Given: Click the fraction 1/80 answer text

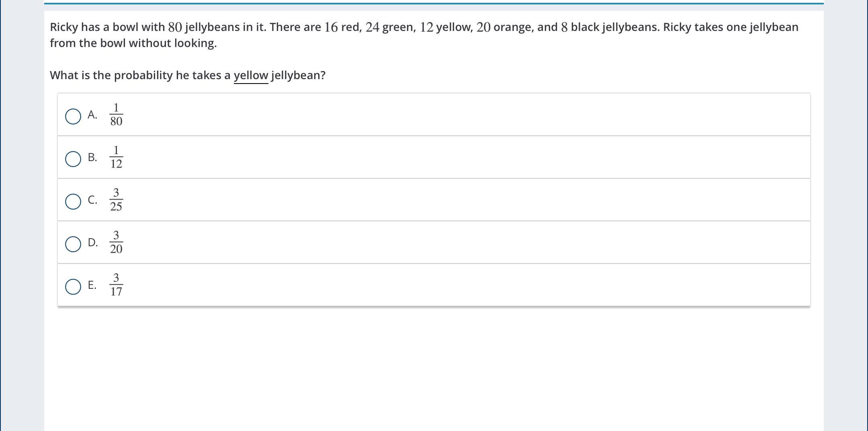Looking at the screenshot, I should click(x=116, y=115).
